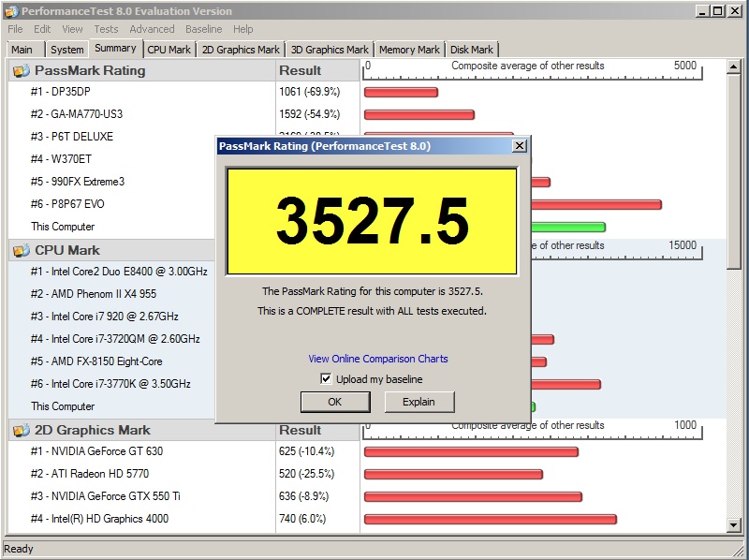This screenshot has height=560, width=749.
Task: Click the scrollbar down arrow
Action: 734,526
